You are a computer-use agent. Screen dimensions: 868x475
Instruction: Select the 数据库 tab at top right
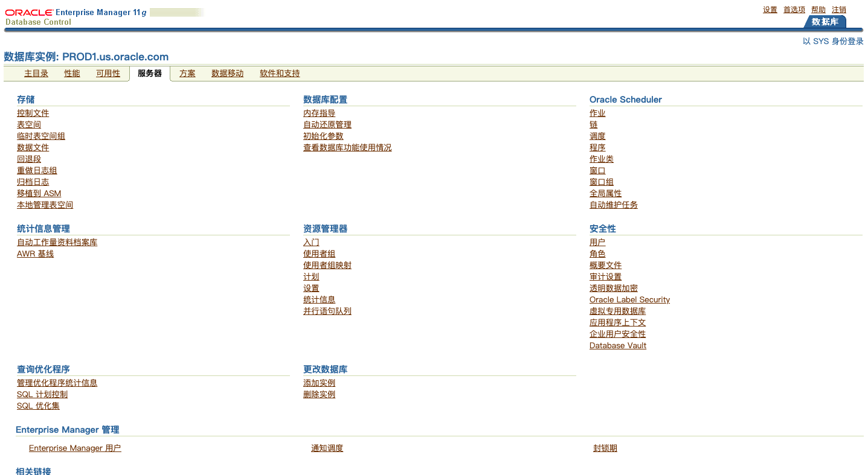tap(825, 22)
